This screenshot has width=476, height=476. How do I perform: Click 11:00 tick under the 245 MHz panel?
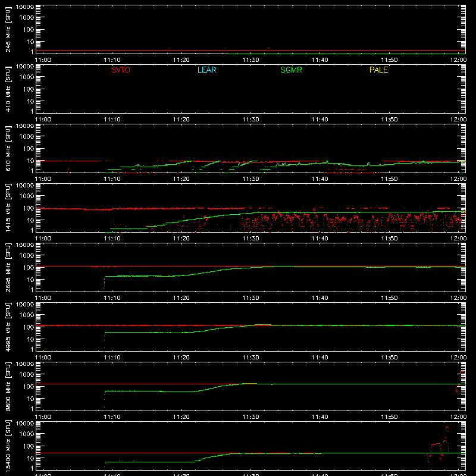(x=43, y=60)
